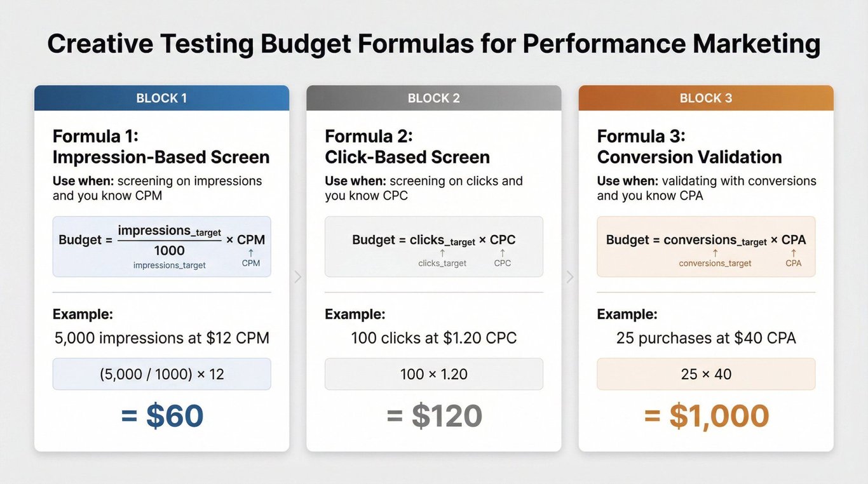
Task: Click the BLOCK 1 blue header
Action: 161,98
